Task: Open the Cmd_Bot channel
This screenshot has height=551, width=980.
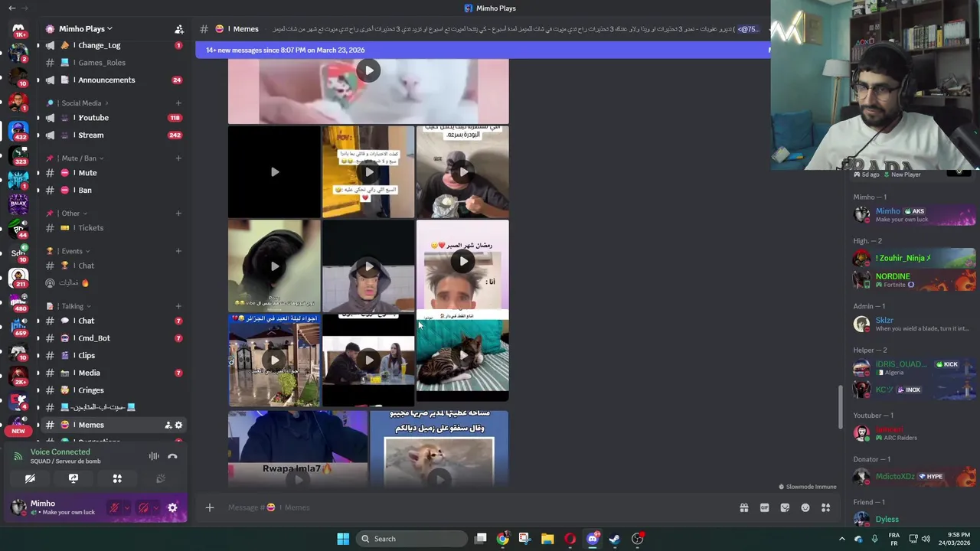Action: [113, 338]
